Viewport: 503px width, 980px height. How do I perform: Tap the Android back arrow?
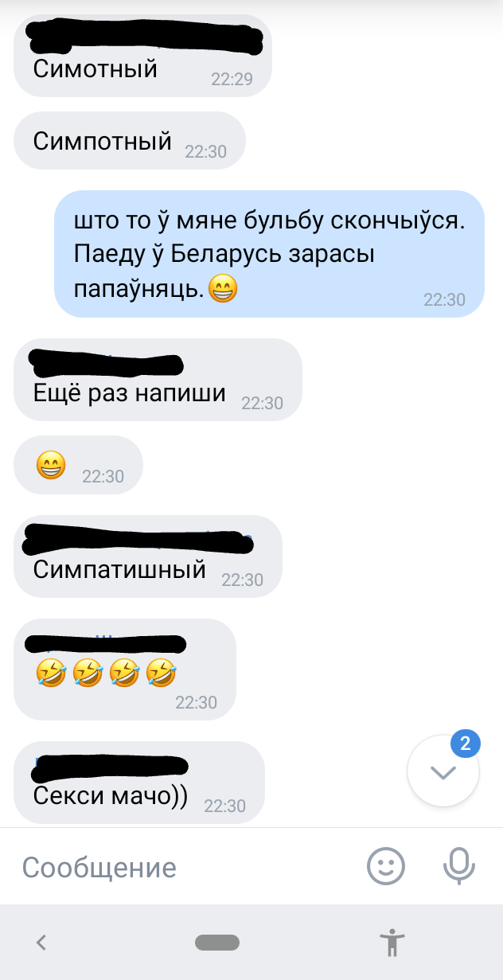point(42,943)
